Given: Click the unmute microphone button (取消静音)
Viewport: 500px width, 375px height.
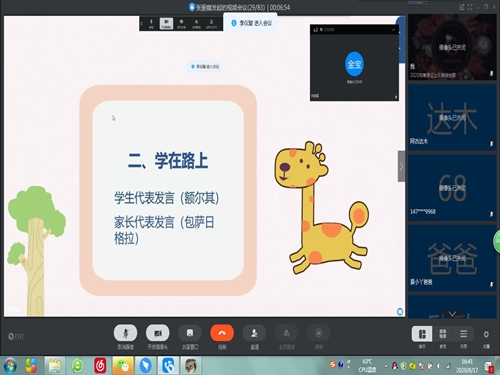Looking at the screenshot, I should pos(125,333).
